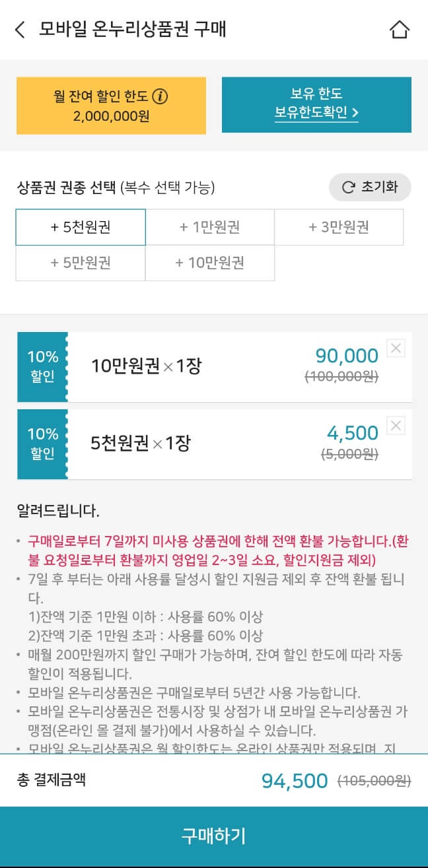This screenshot has width=428, height=868.
Task: Select the + 1만원권 denomination
Action: coord(209,227)
